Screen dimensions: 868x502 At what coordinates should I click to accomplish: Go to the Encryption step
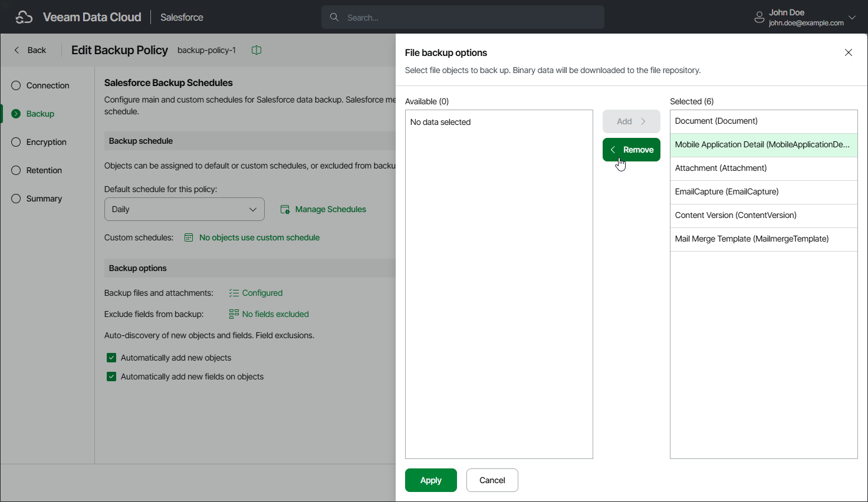pos(39,142)
